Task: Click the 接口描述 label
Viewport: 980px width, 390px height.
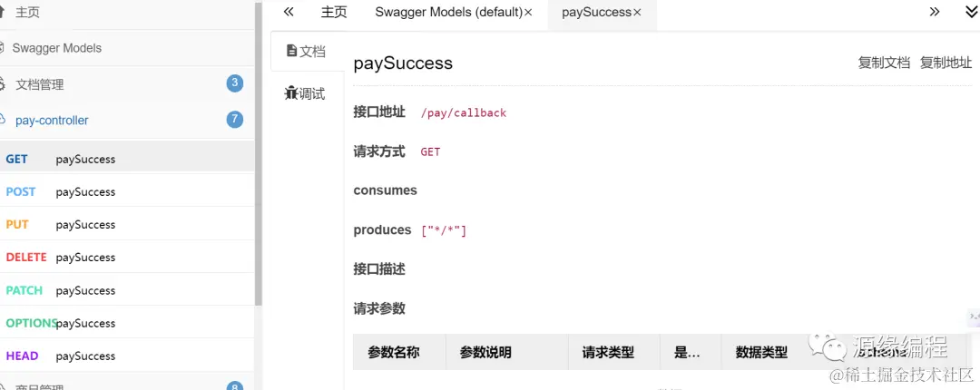Action: point(379,268)
